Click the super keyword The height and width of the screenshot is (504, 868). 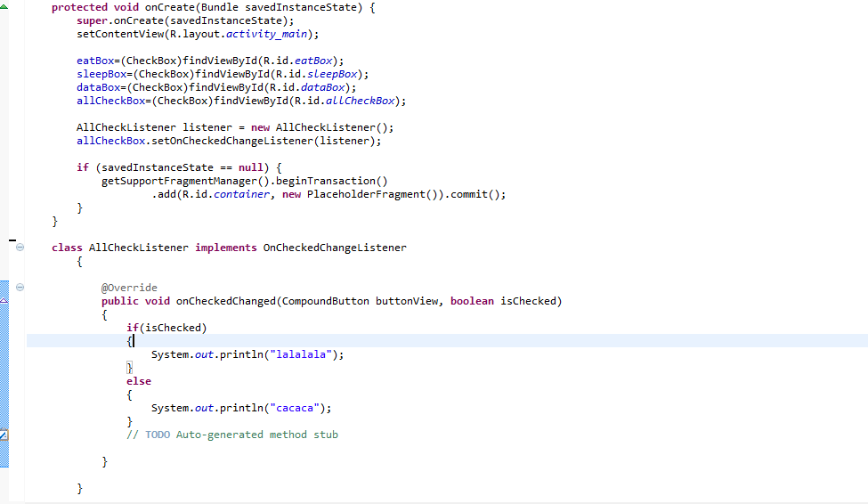coord(92,21)
